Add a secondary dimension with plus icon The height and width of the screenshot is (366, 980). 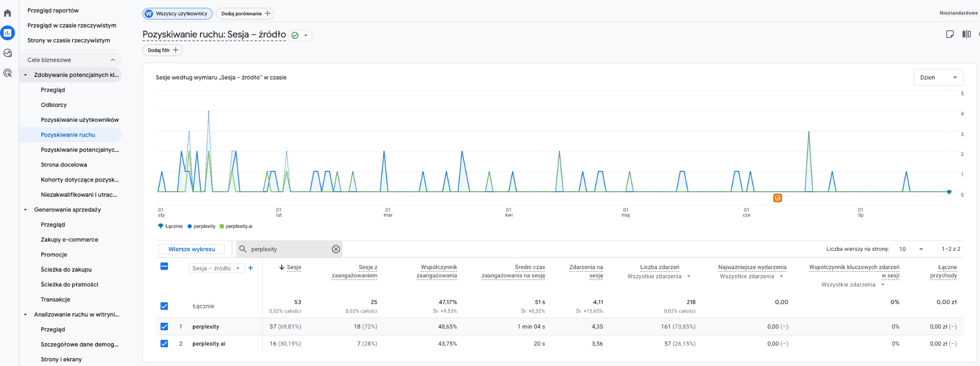point(251,268)
